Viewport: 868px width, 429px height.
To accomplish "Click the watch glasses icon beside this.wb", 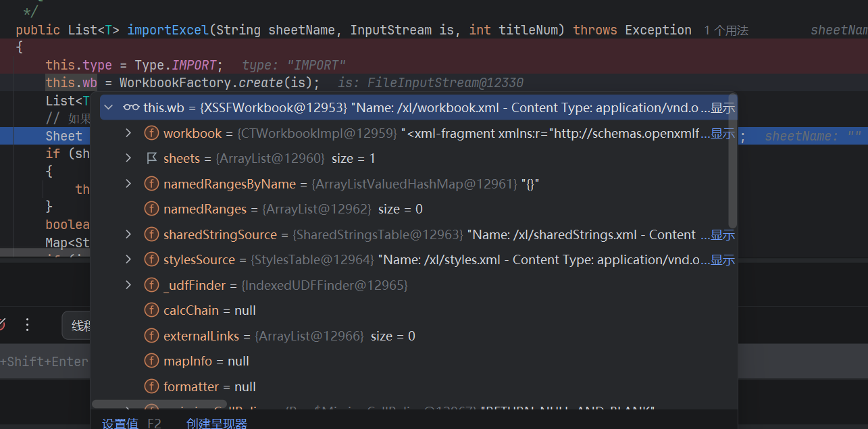I will (x=131, y=108).
